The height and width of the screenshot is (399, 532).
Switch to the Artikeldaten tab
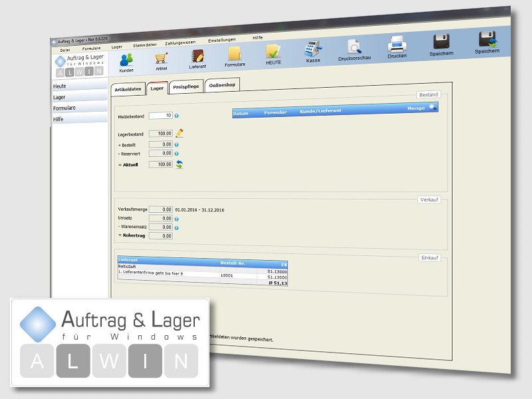128,89
